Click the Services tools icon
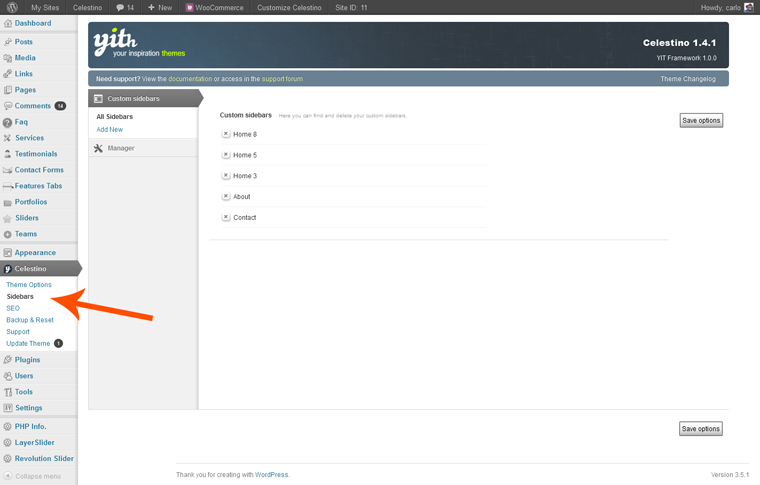Viewport: 760px width, 485px height. click(8, 138)
